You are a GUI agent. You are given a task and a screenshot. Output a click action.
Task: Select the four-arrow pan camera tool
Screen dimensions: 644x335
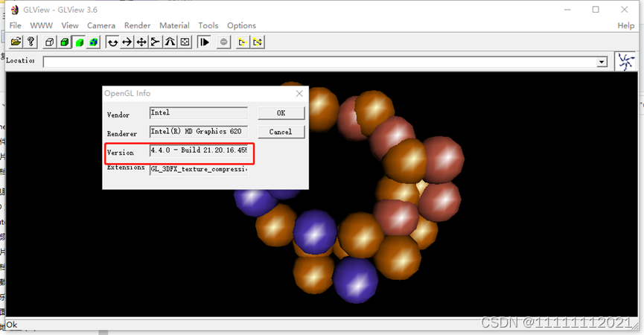pyautogui.click(x=141, y=42)
